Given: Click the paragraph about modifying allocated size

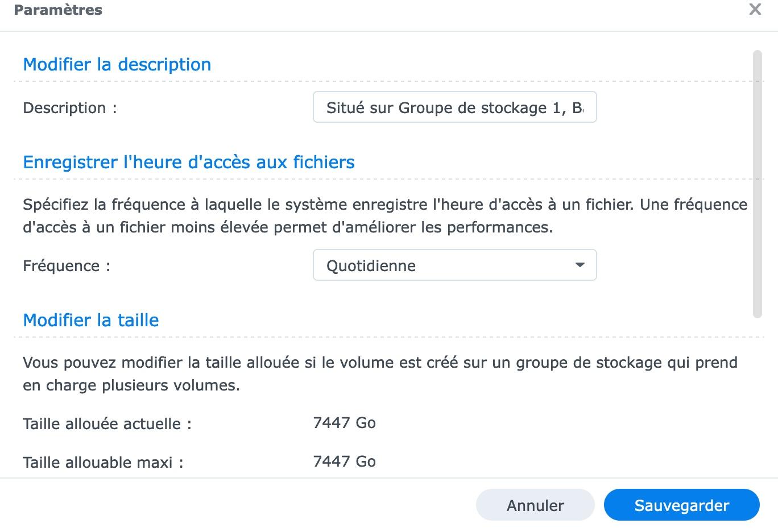Looking at the screenshot, I should point(380,374).
